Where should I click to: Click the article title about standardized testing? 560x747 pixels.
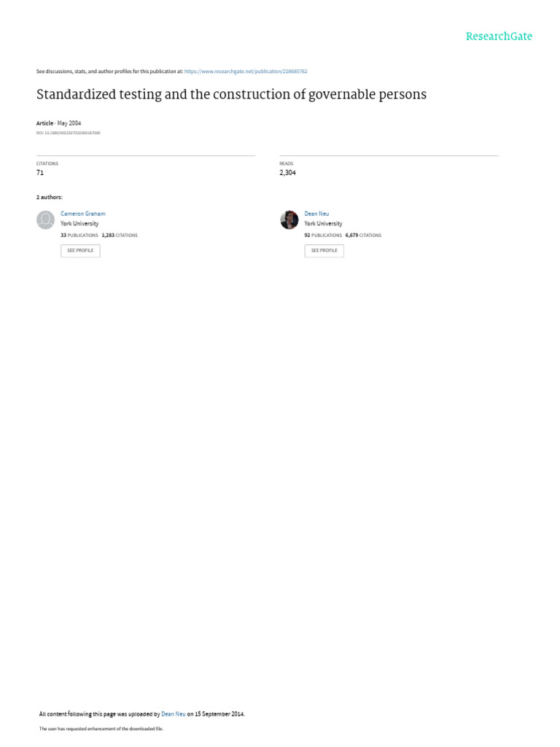pos(231,95)
